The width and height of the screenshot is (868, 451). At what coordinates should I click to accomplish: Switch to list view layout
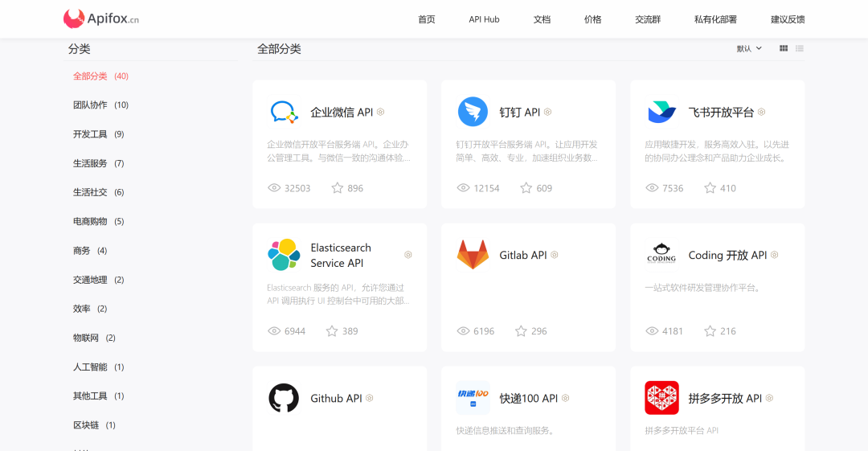click(800, 48)
